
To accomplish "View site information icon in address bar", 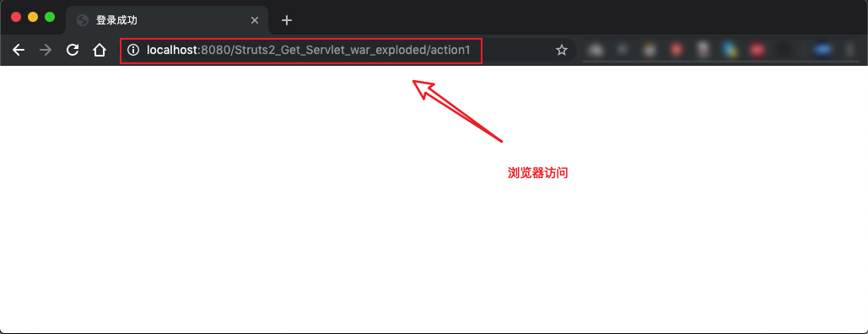I will 133,51.
